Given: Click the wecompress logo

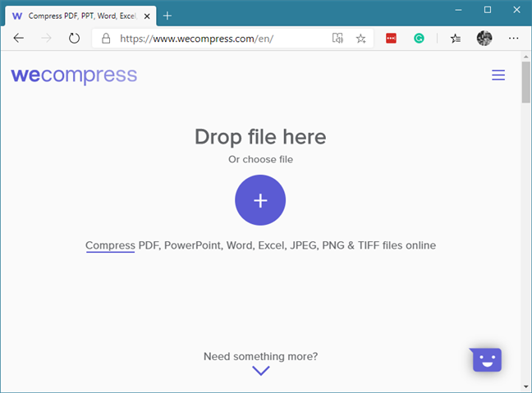Looking at the screenshot, I should pos(74,75).
